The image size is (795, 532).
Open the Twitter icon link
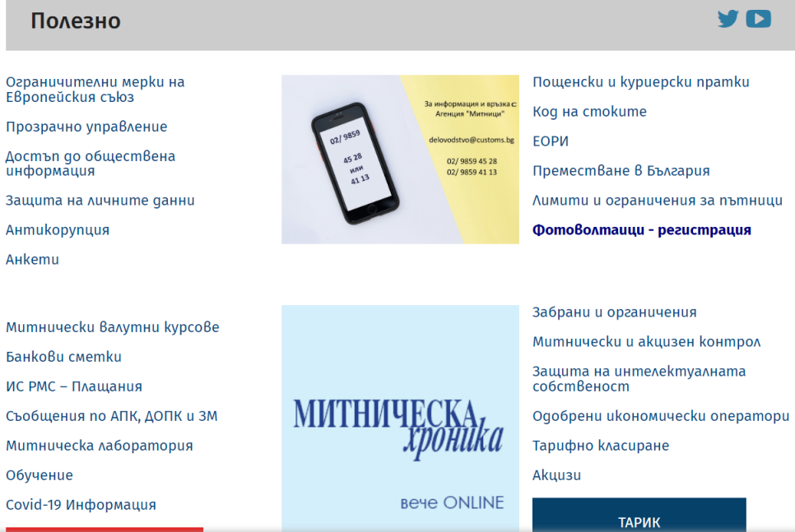[x=728, y=19]
